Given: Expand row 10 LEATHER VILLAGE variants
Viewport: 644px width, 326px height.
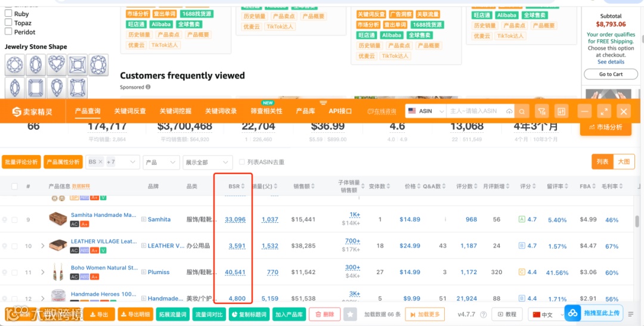Looking at the screenshot, I should coord(43,246).
